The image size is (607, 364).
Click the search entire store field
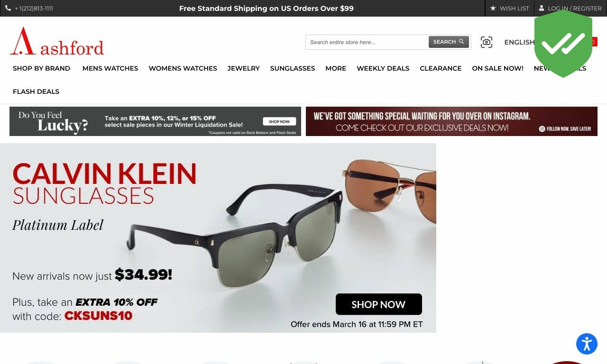click(367, 42)
